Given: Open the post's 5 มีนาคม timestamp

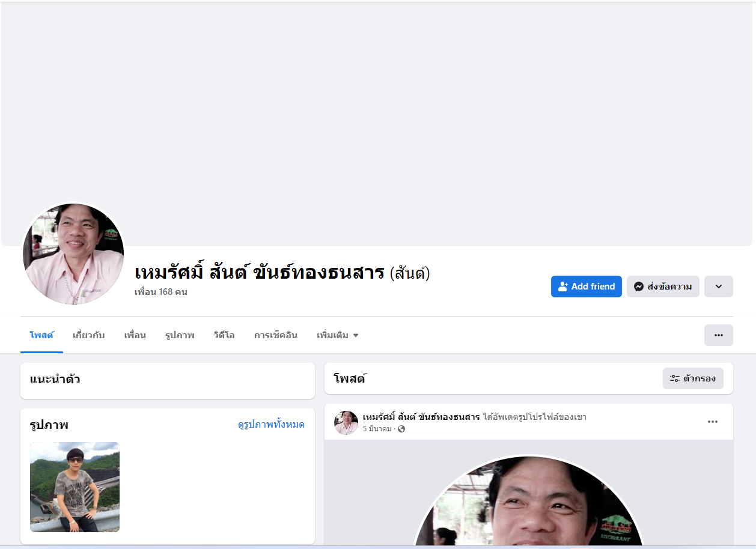Looking at the screenshot, I should pyautogui.click(x=377, y=429).
